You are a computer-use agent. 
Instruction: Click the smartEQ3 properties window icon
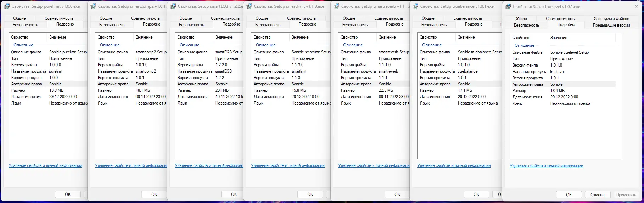point(173,6)
